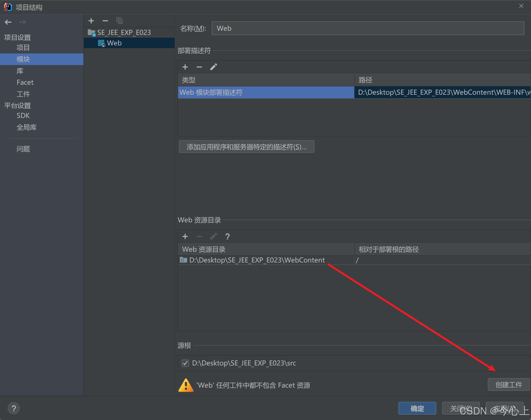Click the copy module icon
The width and height of the screenshot is (531, 420).
coord(119,21)
